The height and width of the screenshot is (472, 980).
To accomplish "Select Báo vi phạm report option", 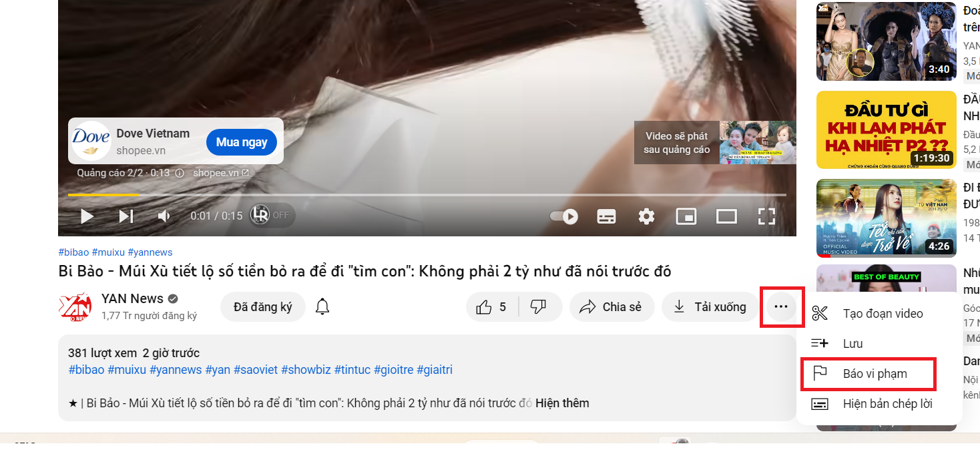I will tap(879, 374).
